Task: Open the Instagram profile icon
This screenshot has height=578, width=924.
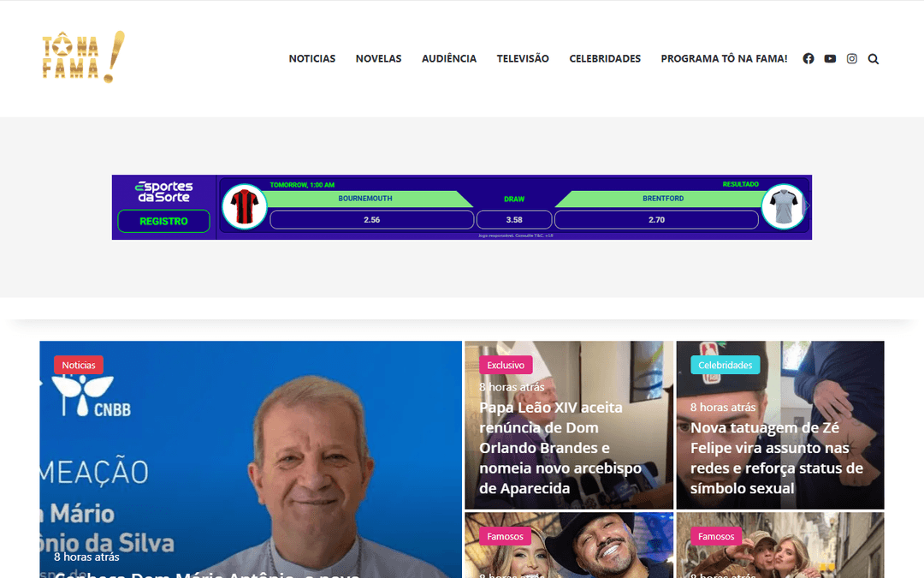Action: click(851, 58)
